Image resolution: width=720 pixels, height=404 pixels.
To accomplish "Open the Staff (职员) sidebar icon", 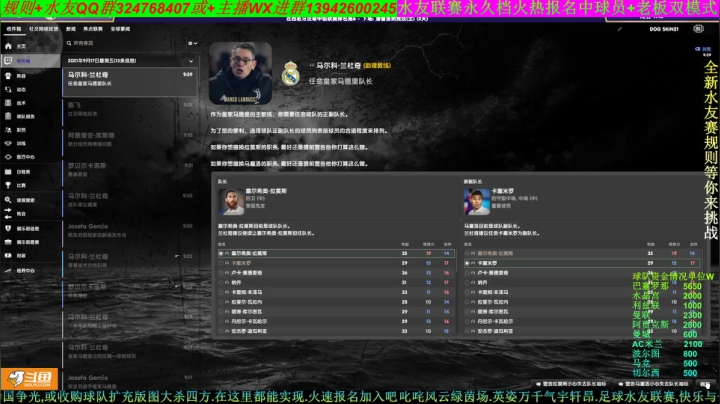I will 8,130.
